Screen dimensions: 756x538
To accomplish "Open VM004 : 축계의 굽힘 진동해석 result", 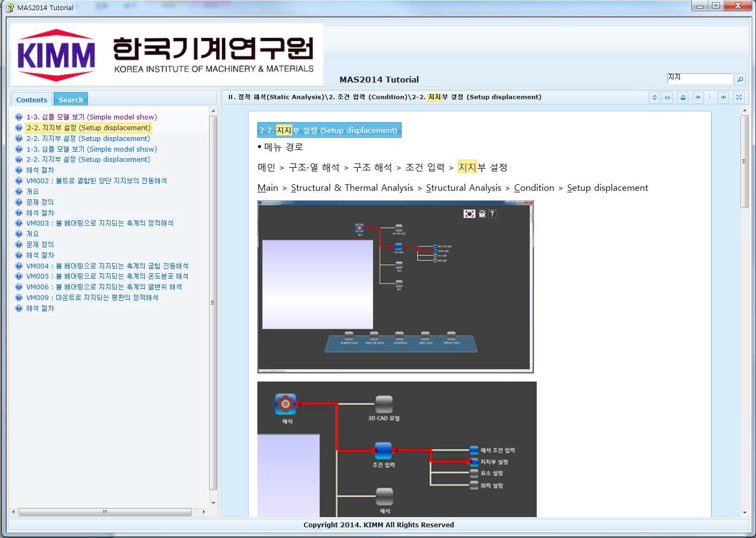I will pyautogui.click(x=107, y=266).
